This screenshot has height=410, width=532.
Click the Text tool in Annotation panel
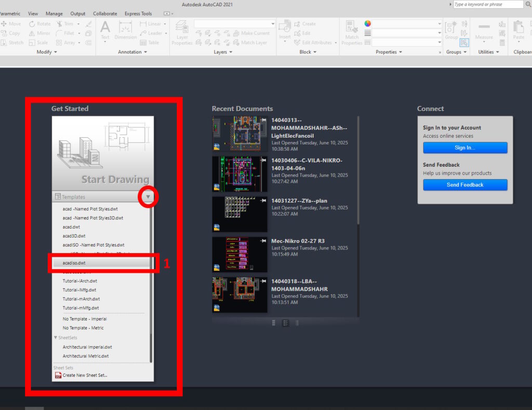105,31
